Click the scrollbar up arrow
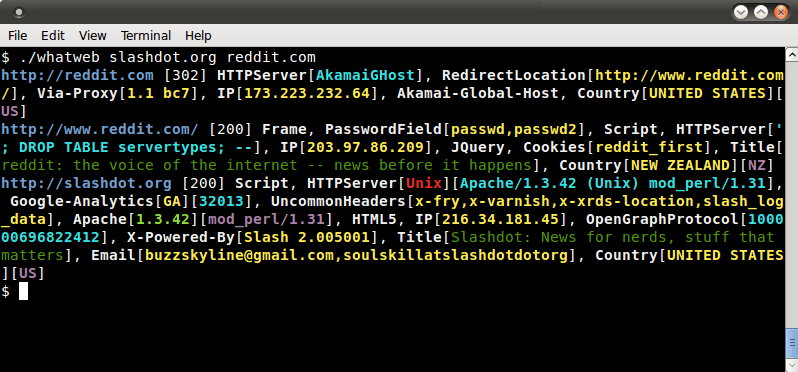The image size is (798, 372). pyautogui.click(x=792, y=54)
